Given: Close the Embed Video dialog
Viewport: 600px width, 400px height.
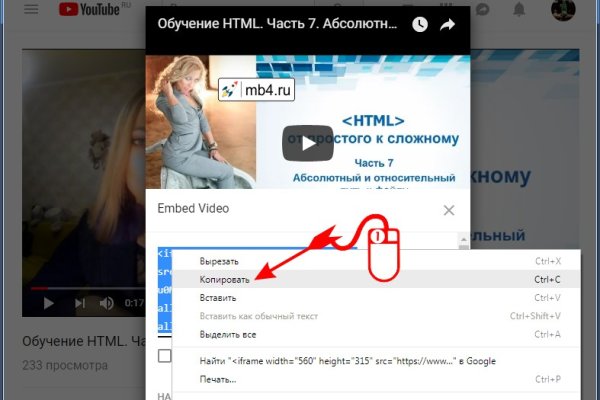Looking at the screenshot, I should (x=449, y=210).
